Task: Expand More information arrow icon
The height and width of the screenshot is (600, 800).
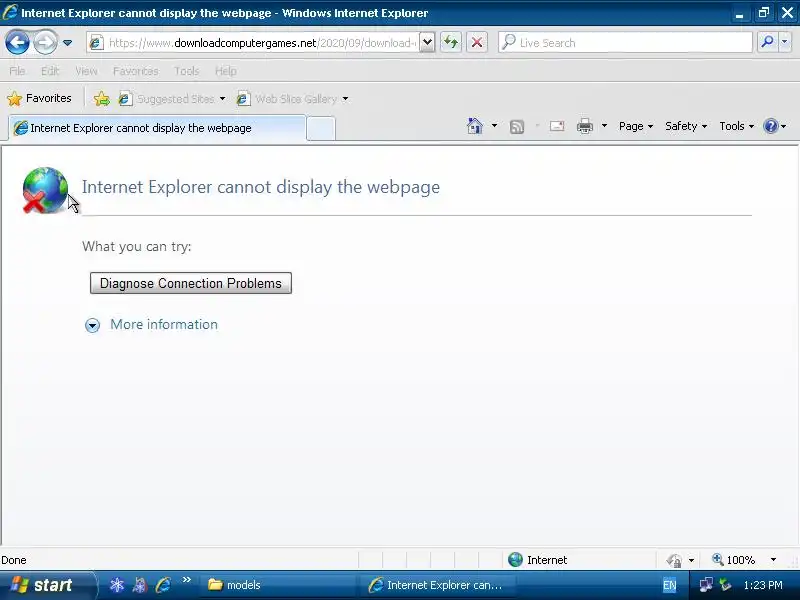Action: (92, 325)
